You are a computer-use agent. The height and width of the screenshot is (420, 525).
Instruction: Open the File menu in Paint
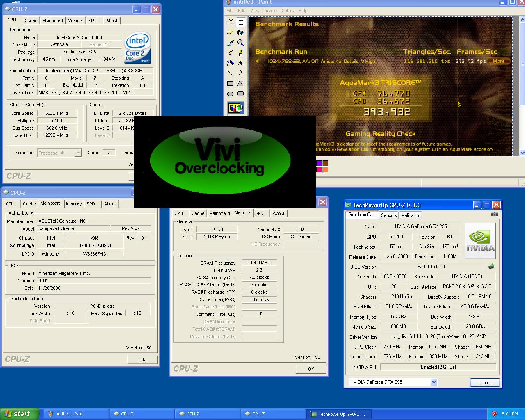[x=230, y=11]
